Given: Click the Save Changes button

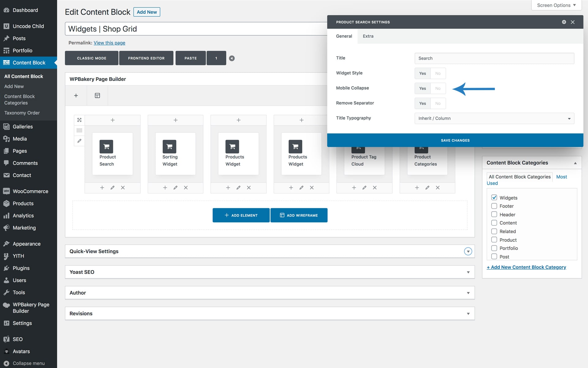Looking at the screenshot, I should tap(455, 140).
